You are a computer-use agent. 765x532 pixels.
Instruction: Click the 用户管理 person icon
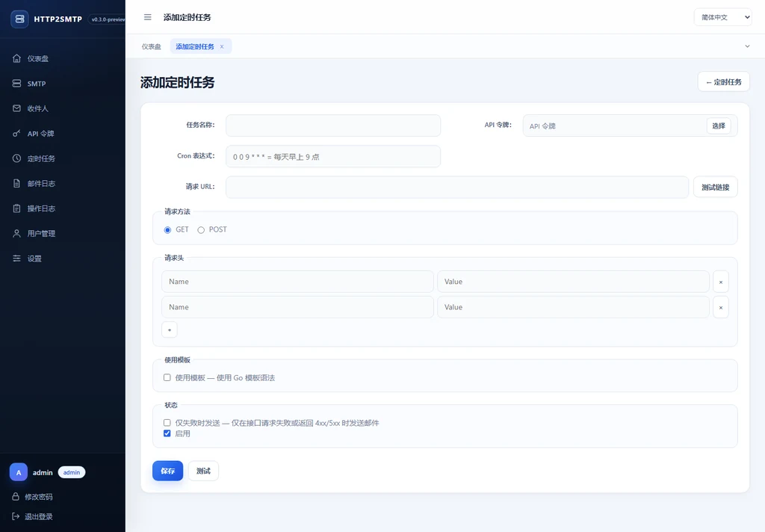16,233
